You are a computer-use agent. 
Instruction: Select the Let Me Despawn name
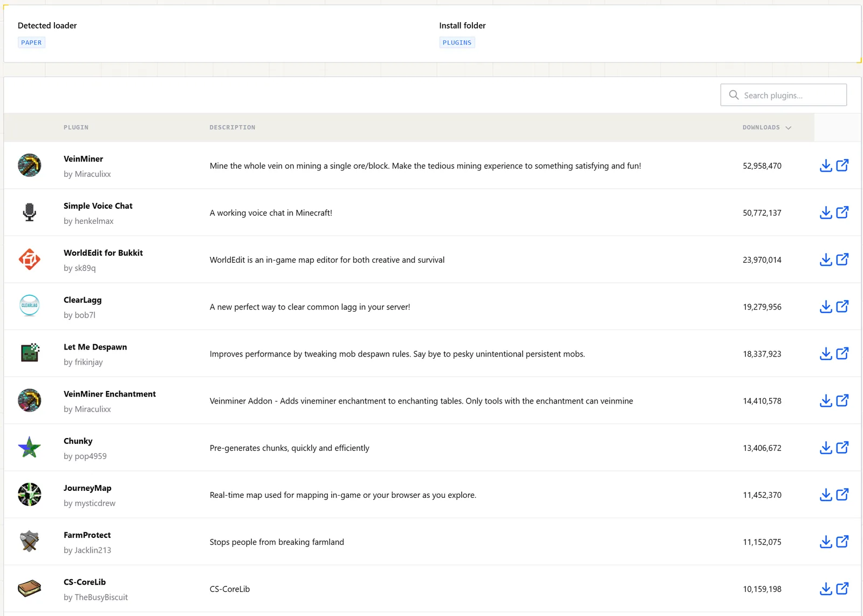click(95, 347)
